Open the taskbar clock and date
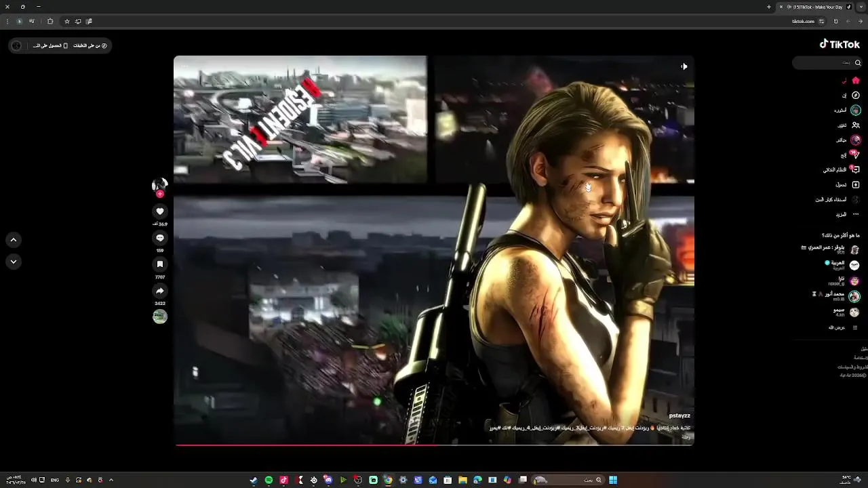Screen dimensions: 868x488 click(x=15, y=480)
